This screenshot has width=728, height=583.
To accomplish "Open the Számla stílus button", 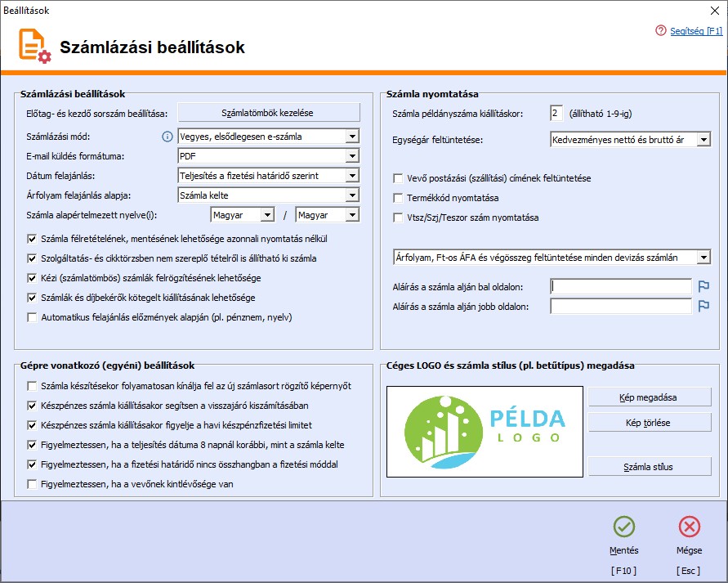I will coord(649,467).
